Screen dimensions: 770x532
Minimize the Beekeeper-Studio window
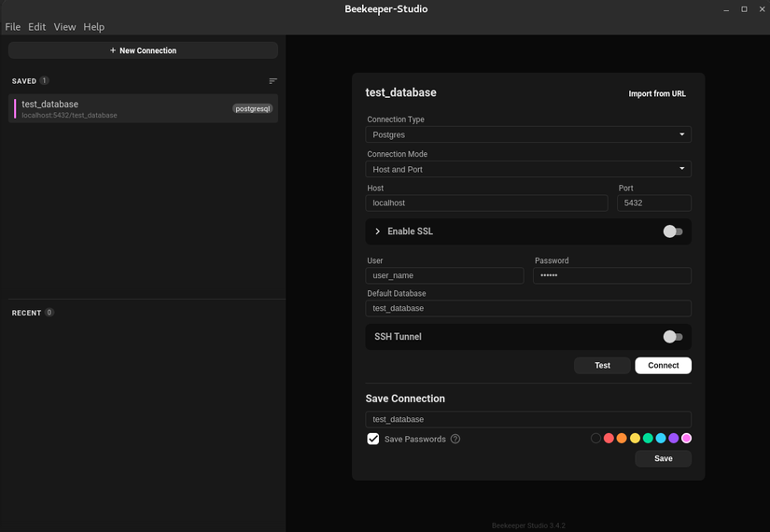pyautogui.click(x=726, y=9)
